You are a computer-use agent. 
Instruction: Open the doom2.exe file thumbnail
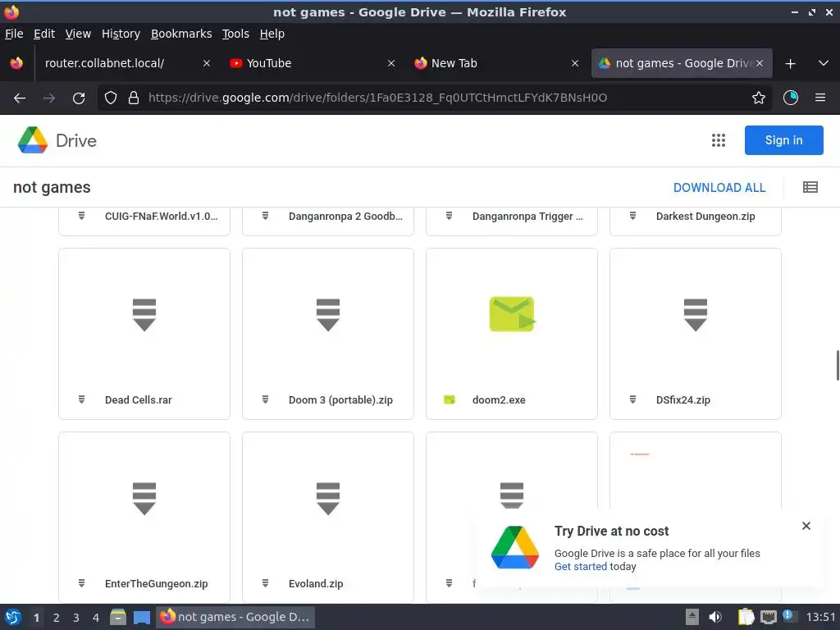tap(512, 315)
